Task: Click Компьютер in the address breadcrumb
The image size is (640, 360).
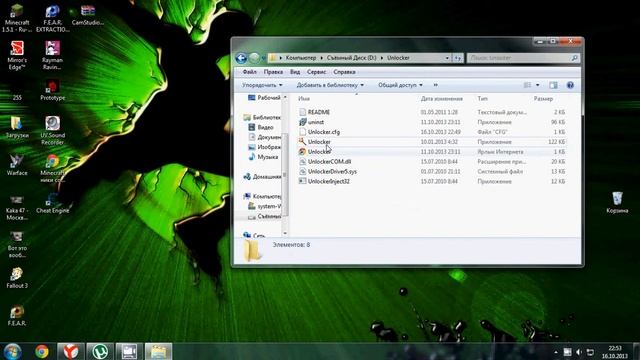Action: [x=301, y=58]
